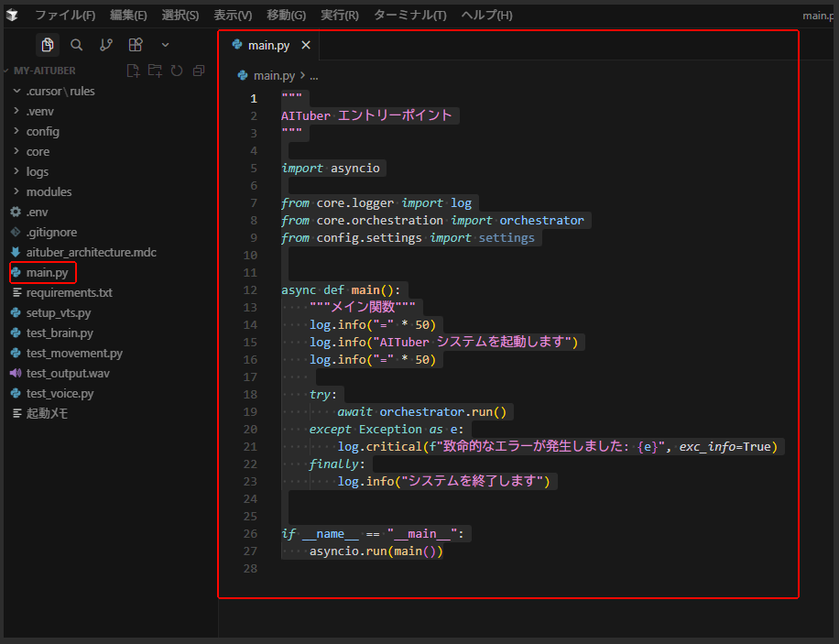Viewport: 839px width, 644px height.
Task: Click the New File icon in explorer header
Action: pos(133,71)
